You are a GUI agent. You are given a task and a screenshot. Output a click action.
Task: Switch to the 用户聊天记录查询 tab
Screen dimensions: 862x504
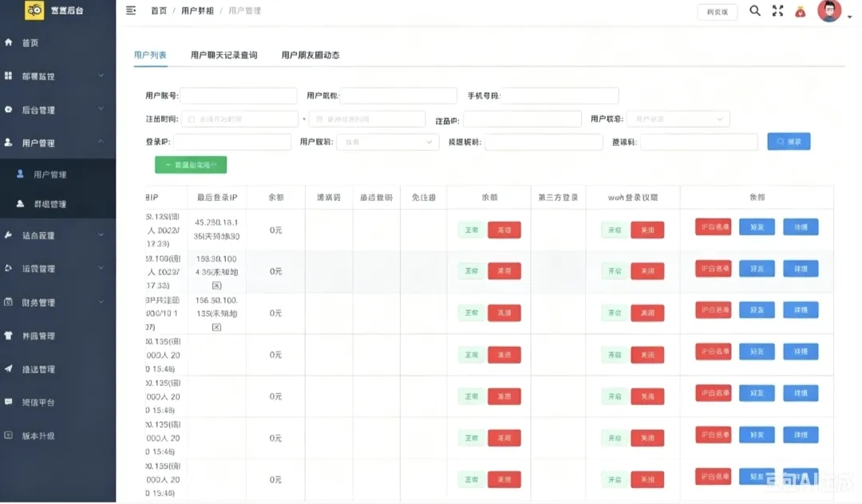pos(223,55)
